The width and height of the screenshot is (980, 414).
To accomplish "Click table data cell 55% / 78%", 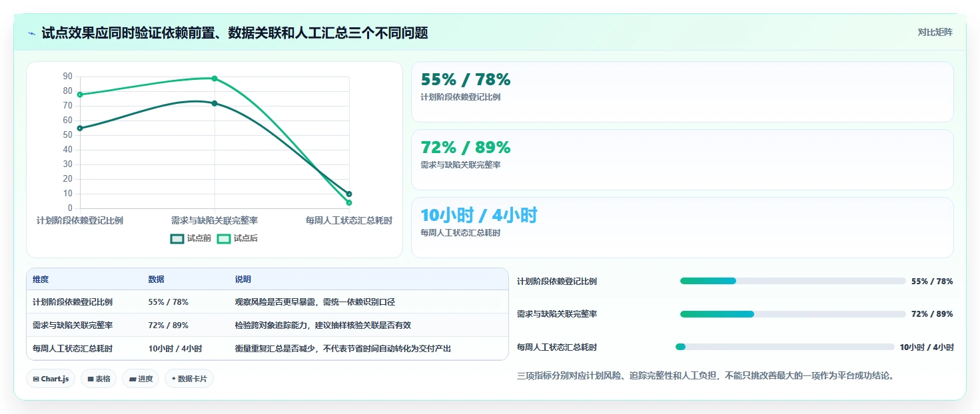I will pyautogui.click(x=168, y=302).
